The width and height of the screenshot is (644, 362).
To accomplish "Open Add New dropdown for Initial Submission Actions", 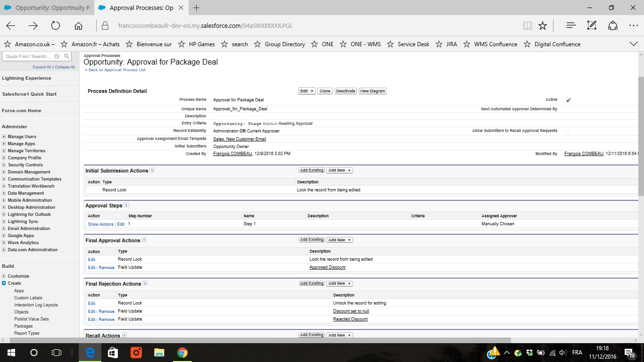I will pos(339,170).
